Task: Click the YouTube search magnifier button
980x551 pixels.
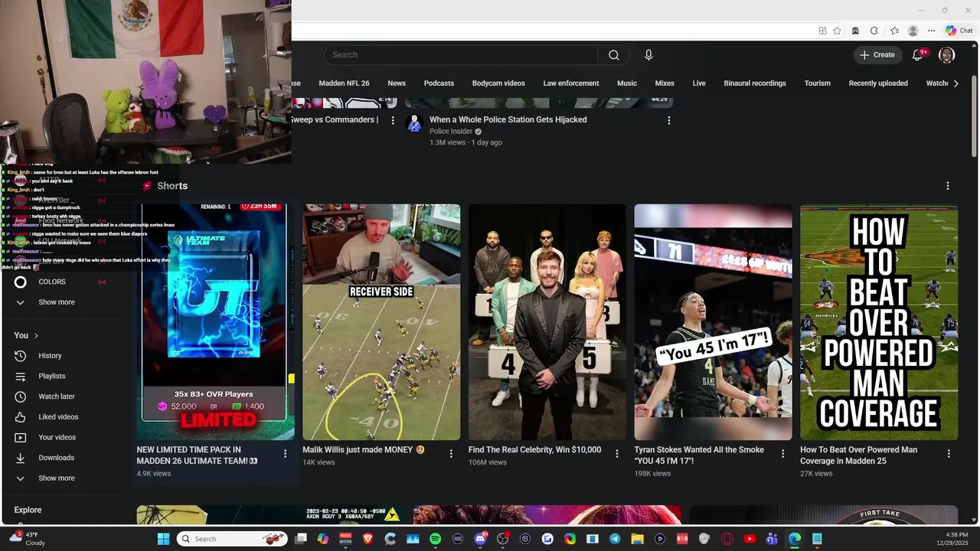Action: tap(614, 55)
